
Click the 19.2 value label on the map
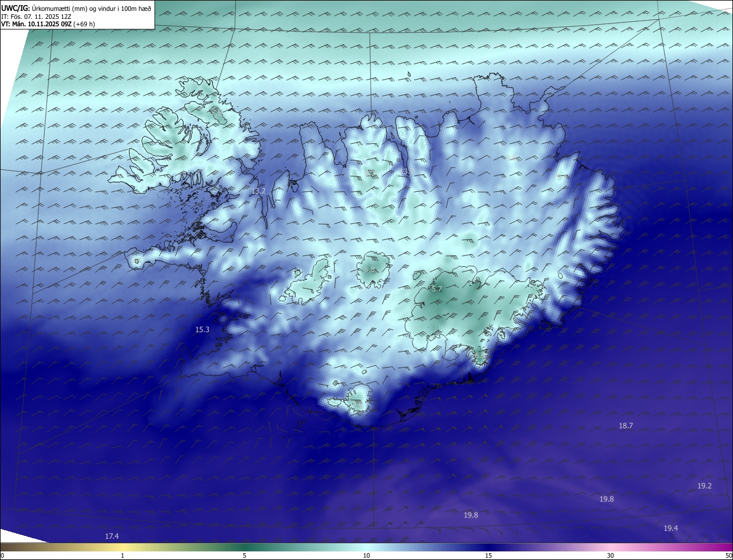point(704,486)
